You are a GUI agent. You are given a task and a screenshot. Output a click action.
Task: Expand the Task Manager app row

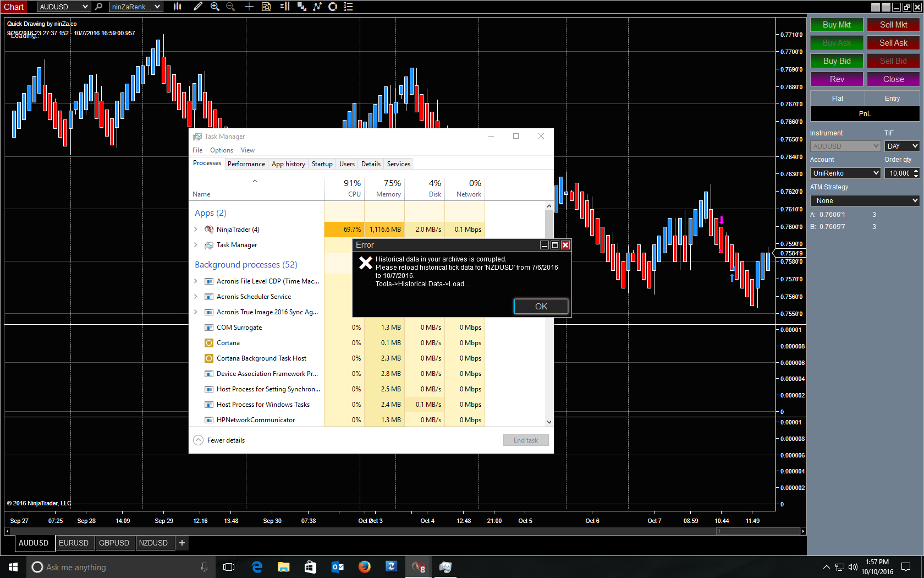point(196,245)
